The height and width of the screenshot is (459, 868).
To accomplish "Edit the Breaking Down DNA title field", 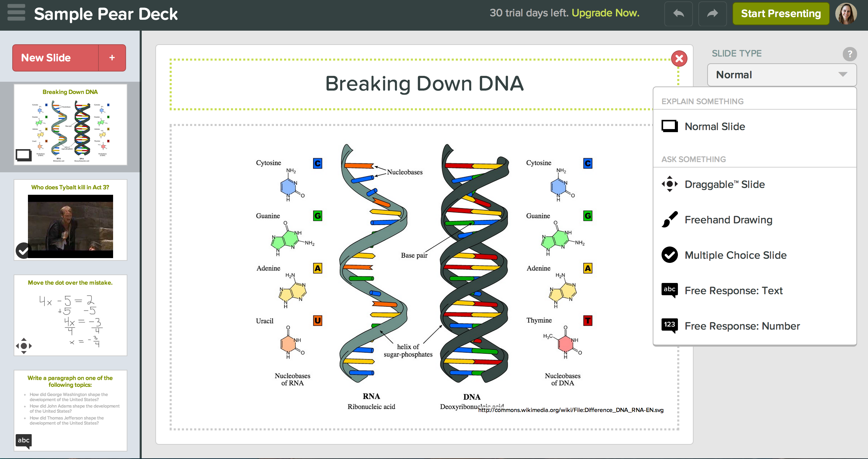I will [424, 84].
